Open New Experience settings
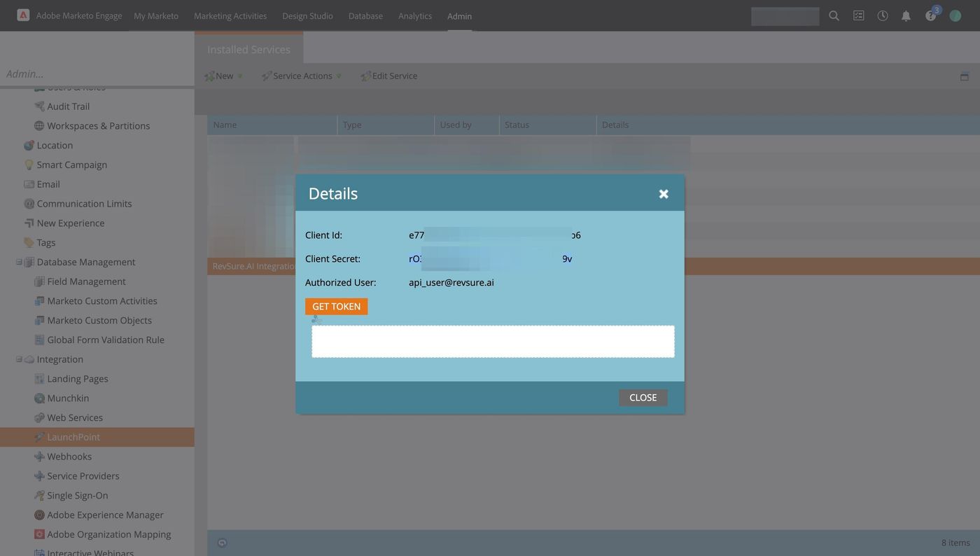980x556 pixels. pos(70,223)
